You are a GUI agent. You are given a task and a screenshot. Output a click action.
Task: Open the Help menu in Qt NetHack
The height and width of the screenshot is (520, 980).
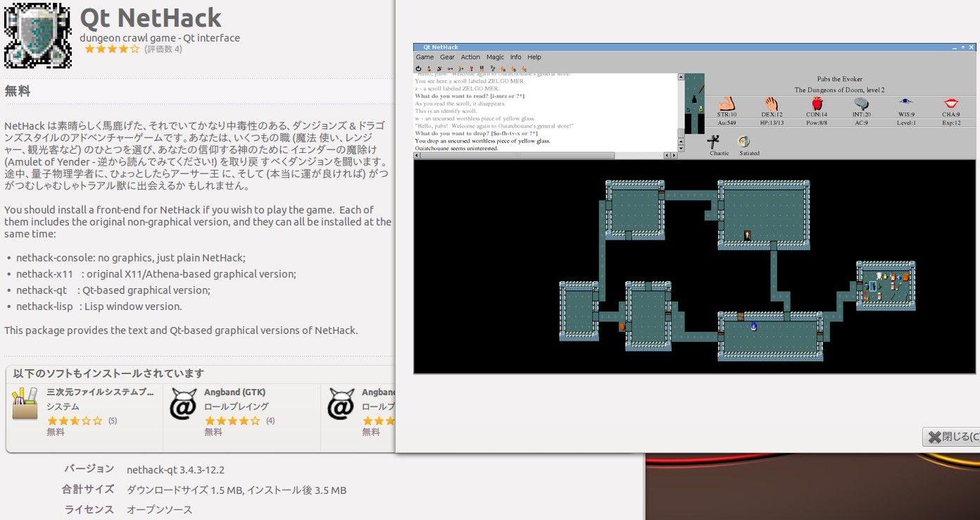tap(534, 57)
